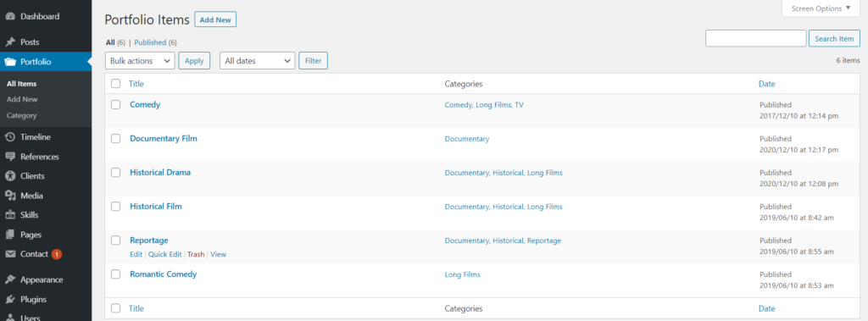Check the Historical Drama row checkbox
The width and height of the screenshot is (868, 321).
click(115, 173)
